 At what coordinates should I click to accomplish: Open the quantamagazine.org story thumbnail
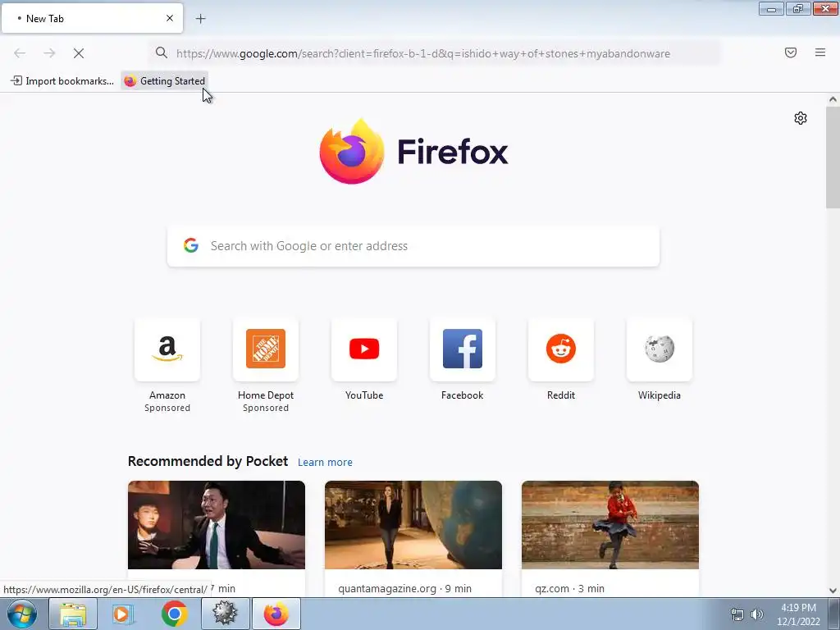click(413, 525)
